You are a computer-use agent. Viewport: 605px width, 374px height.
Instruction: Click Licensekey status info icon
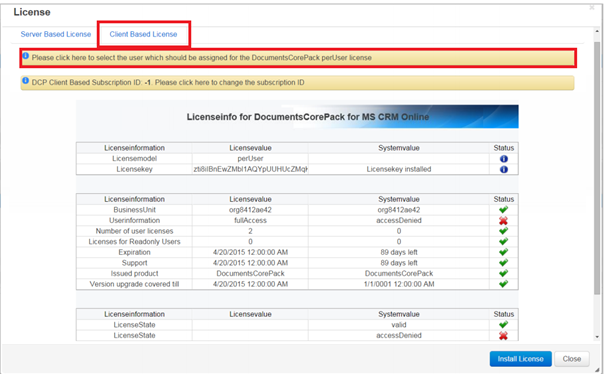(x=504, y=169)
